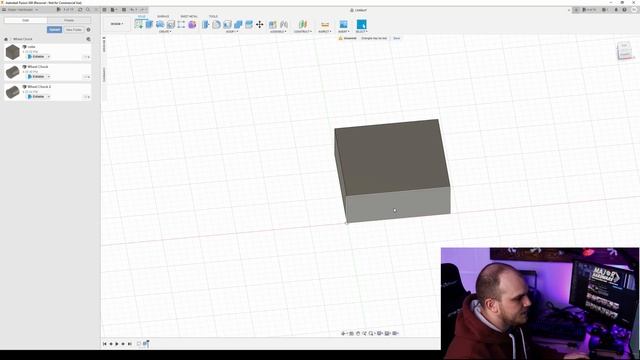
Task: Select the Insert image icon
Action: tap(343, 24)
